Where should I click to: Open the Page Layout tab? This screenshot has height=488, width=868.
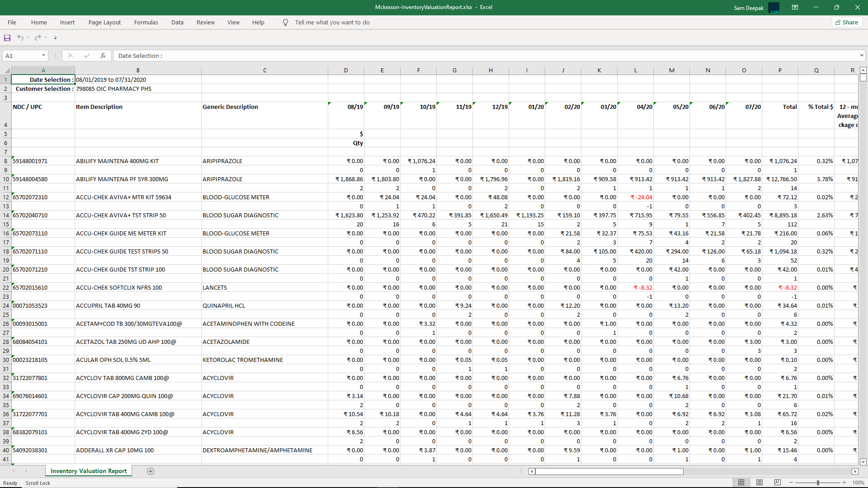(104, 23)
